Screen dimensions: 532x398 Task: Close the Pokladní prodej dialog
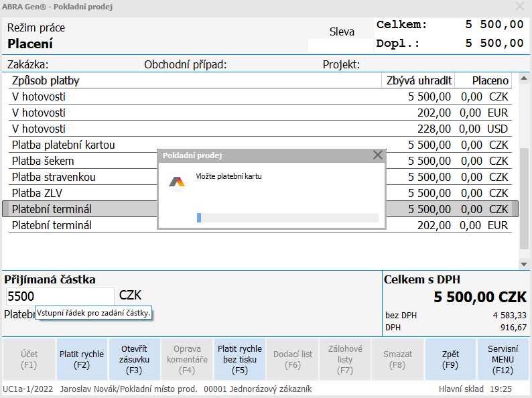pos(378,155)
